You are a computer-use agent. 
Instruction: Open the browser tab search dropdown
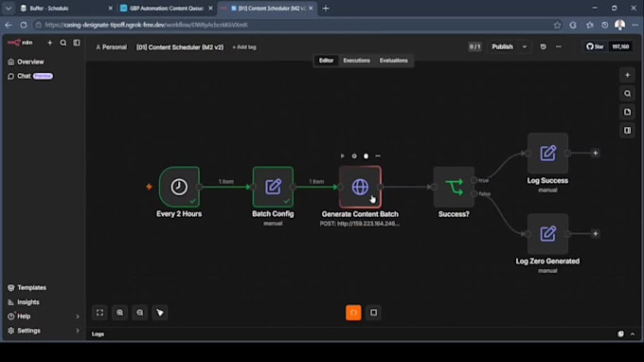[x=9, y=9]
